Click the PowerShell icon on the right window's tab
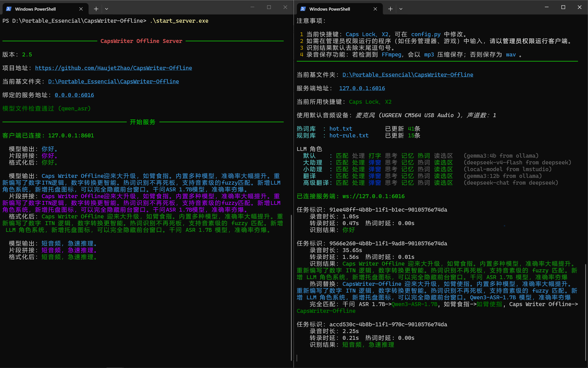This screenshot has width=588, height=368. 303,9
